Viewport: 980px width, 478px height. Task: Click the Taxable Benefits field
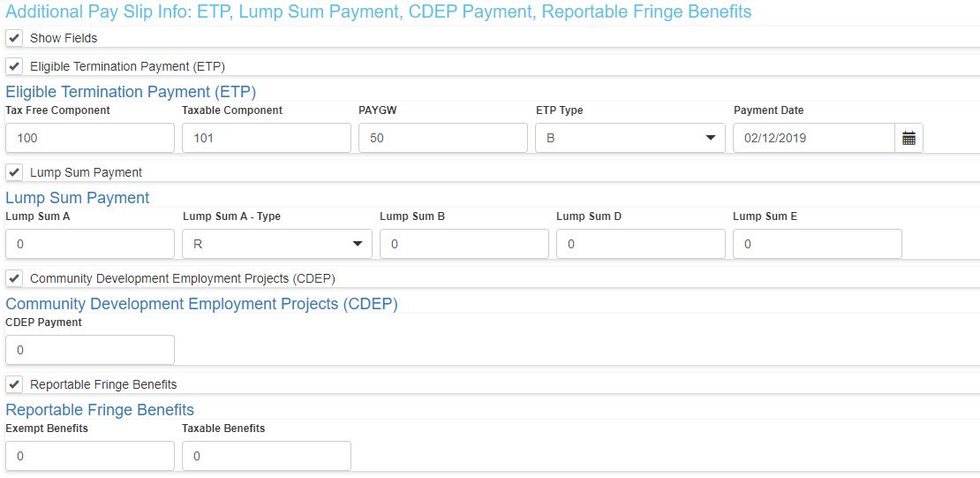coord(267,456)
